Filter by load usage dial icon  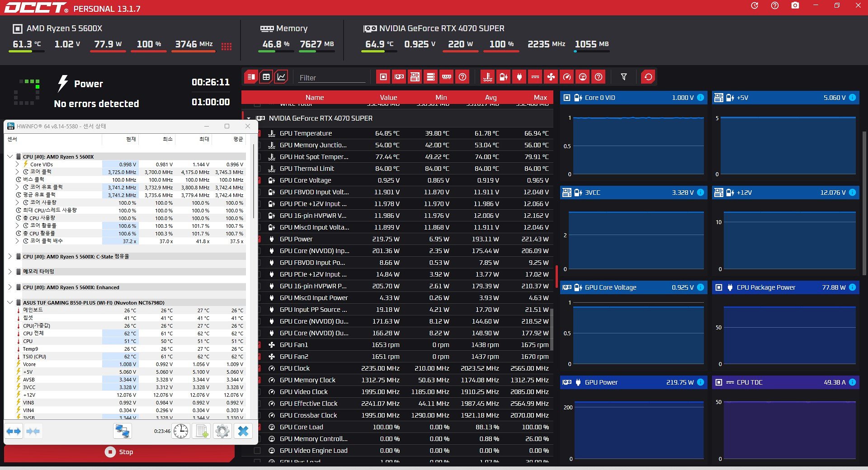point(583,77)
